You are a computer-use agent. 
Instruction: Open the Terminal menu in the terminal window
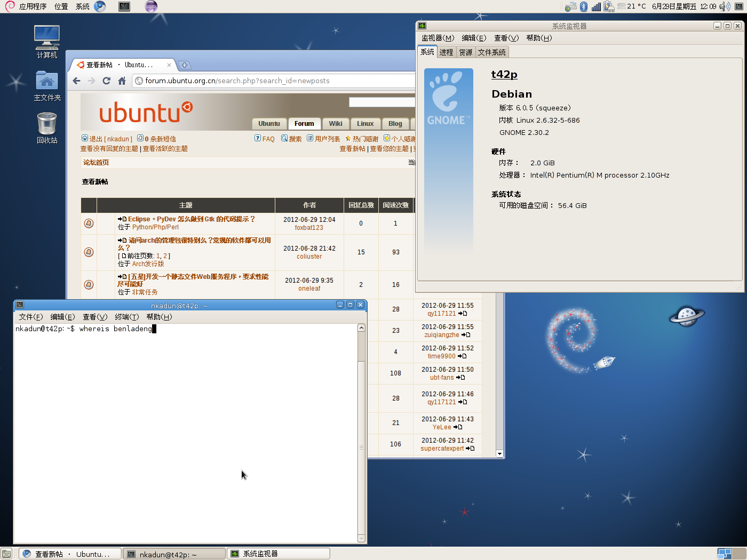(x=126, y=317)
